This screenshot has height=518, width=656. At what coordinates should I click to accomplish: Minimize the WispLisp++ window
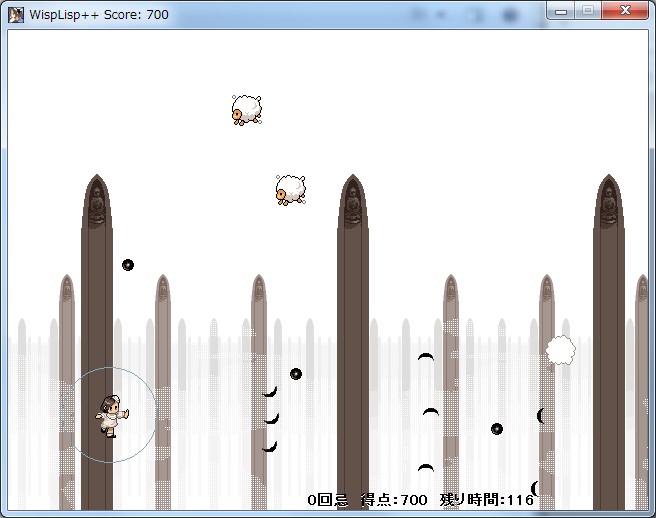[562, 11]
